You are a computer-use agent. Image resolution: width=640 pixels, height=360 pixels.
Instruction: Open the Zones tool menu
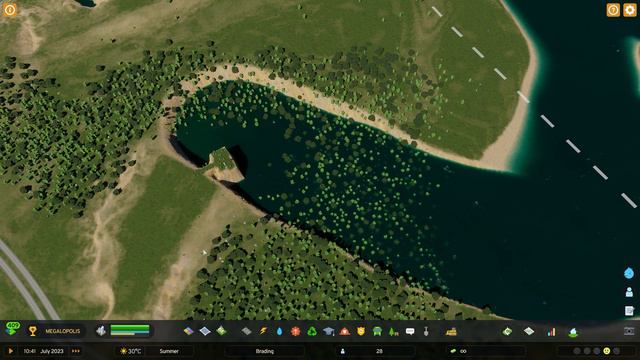point(188,331)
